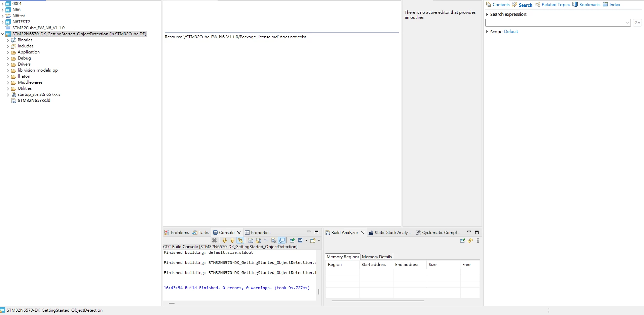644x315 pixels.
Task: Select the Memory Regions tab
Action: click(x=343, y=257)
